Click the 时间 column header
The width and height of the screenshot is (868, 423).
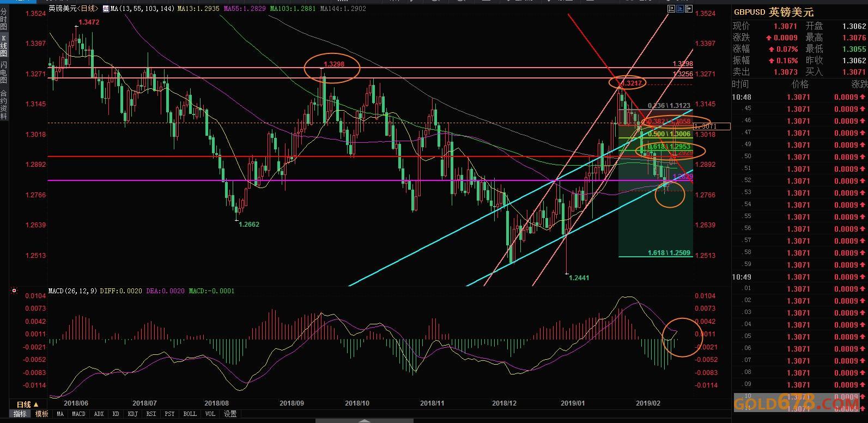(740, 84)
